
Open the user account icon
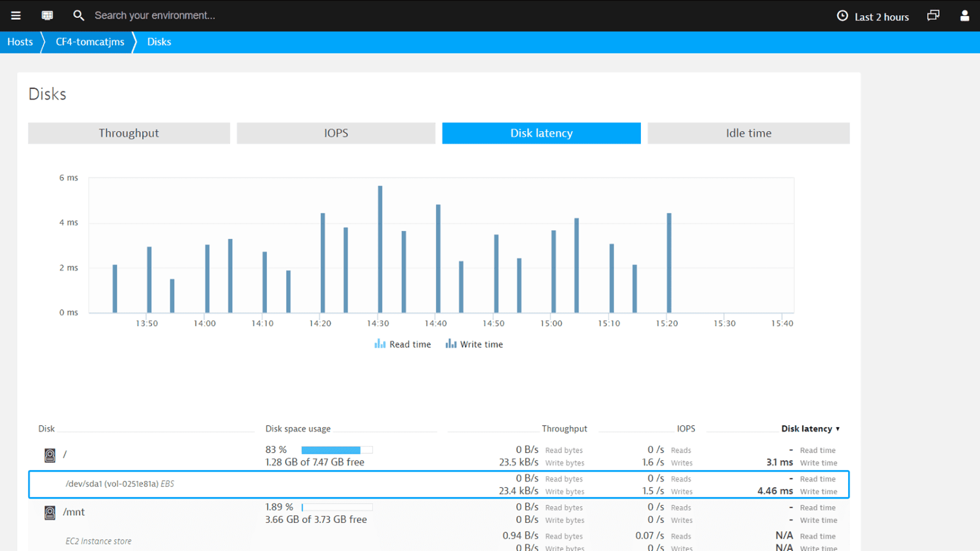click(x=965, y=15)
